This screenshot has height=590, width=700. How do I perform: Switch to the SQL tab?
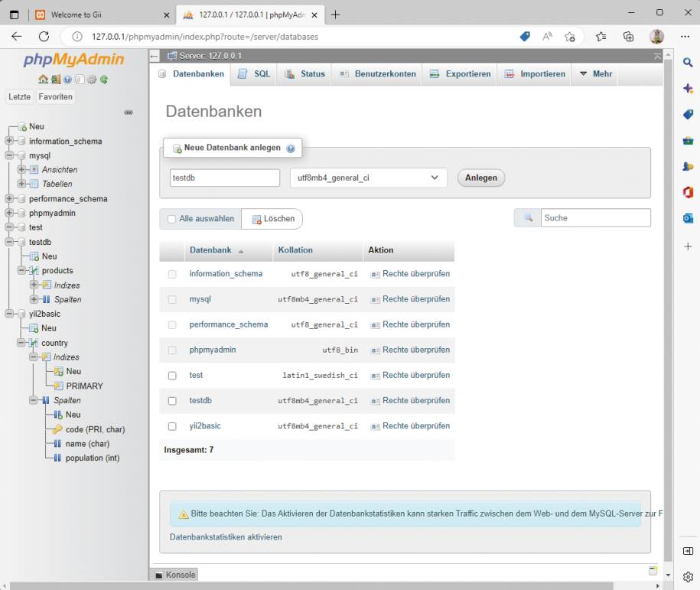[254, 73]
